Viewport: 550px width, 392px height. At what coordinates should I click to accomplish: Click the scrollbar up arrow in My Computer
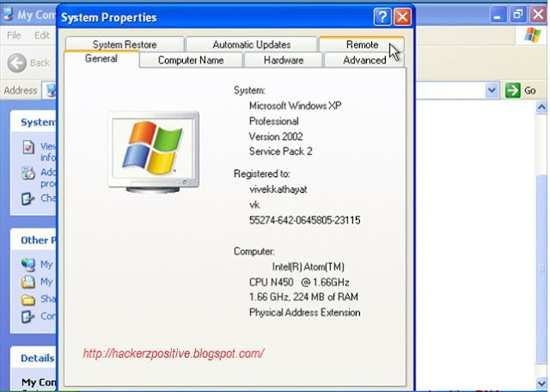pos(541,107)
